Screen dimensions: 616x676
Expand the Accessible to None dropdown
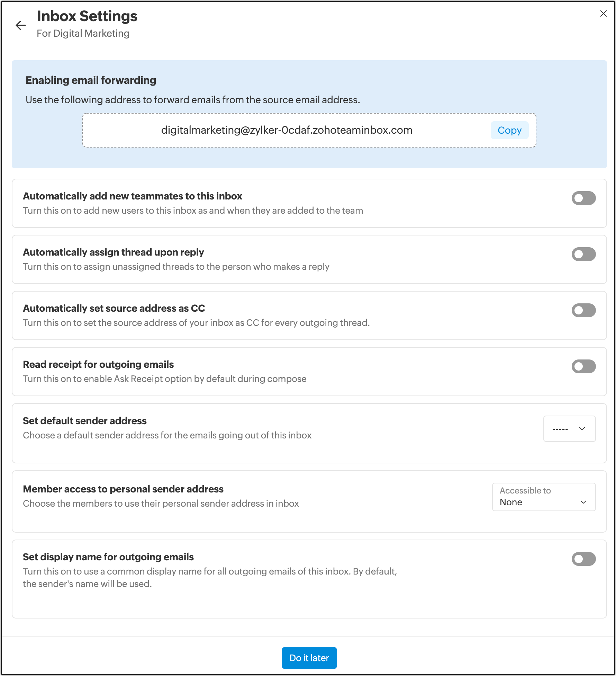pos(543,497)
